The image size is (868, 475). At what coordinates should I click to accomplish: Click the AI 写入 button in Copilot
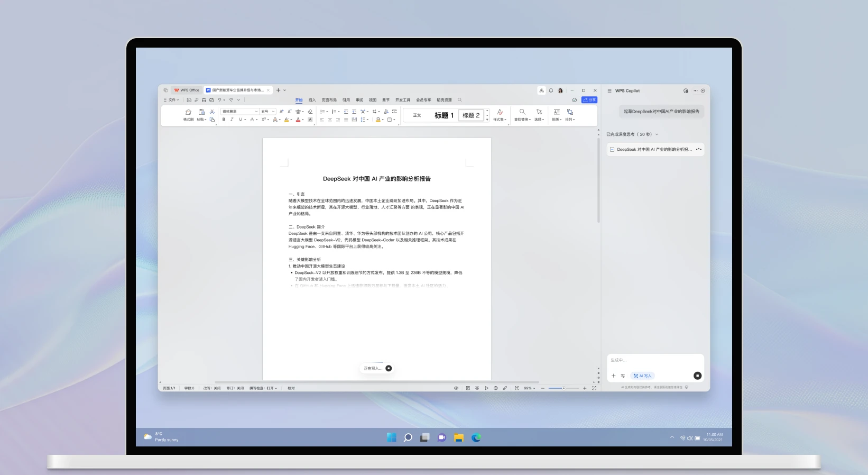click(643, 376)
